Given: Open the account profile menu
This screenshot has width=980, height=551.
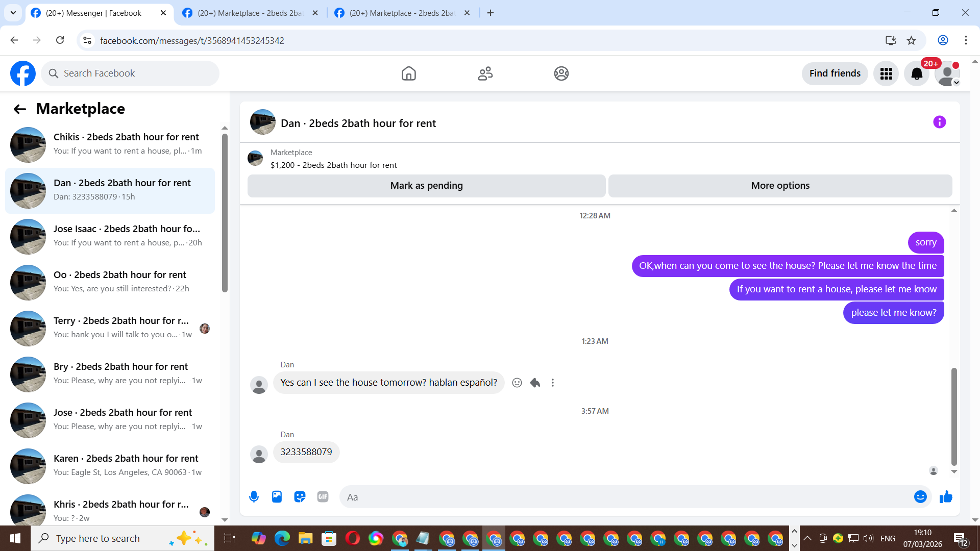Looking at the screenshot, I should [x=947, y=73].
